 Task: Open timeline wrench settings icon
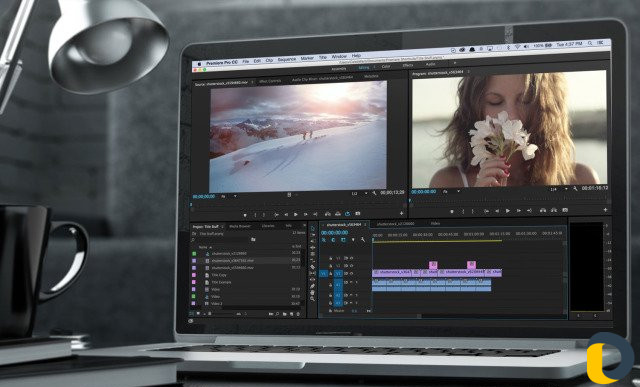(x=363, y=240)
